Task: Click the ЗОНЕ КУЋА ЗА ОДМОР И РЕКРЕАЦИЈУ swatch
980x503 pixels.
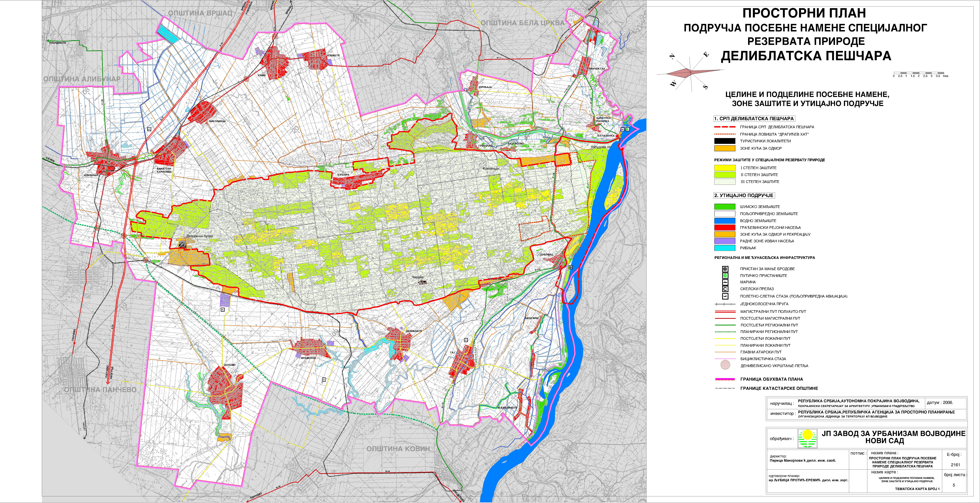Action: pyautogui.click(x=725, y=234)
